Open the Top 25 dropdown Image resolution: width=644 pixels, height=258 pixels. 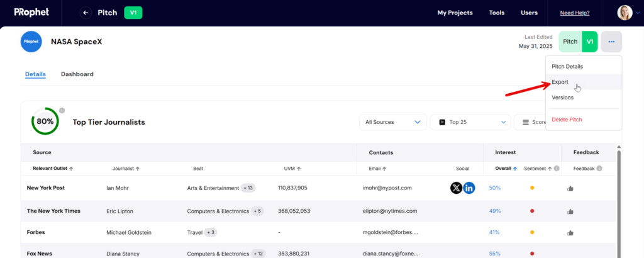pyautogui.click(x=470, y=122)
